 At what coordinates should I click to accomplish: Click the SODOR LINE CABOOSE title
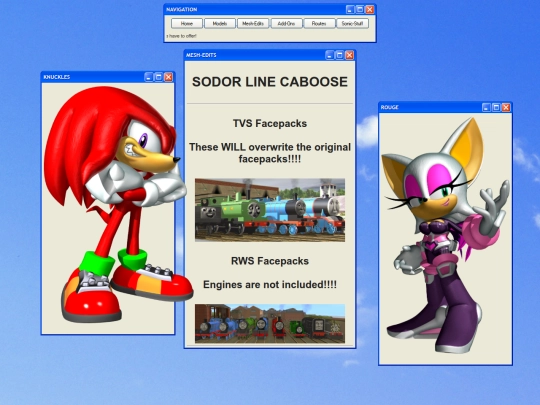[x=270, y=82]
